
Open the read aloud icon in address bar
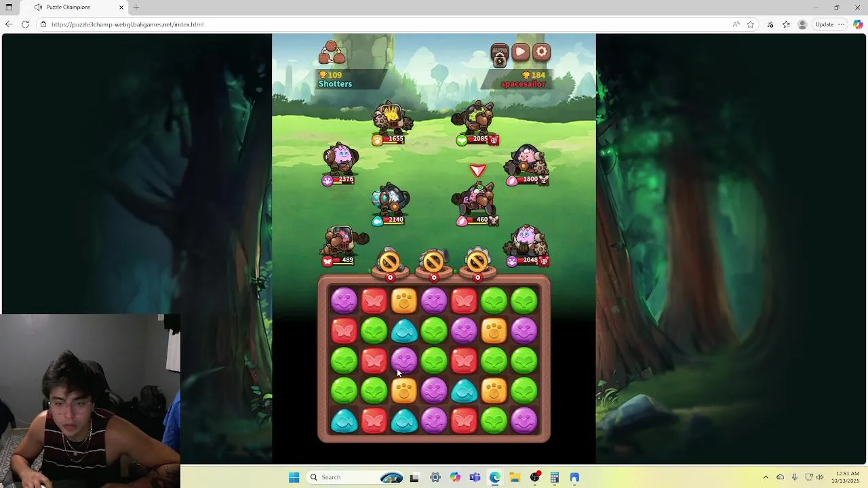coord(736,24)
